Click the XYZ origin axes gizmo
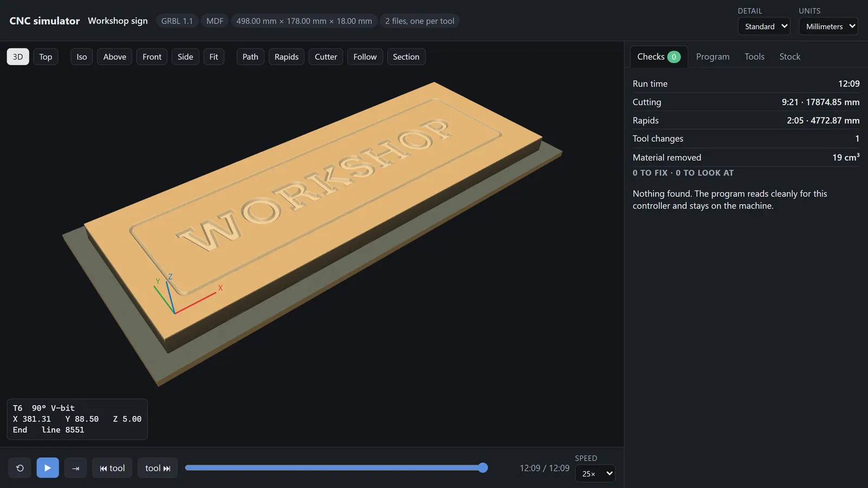Image resolution: width=868 pixels, height=488 pixels. pos(187,293)
